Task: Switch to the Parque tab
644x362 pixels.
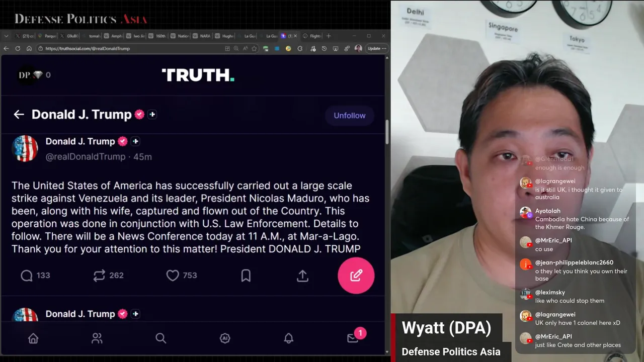Action: [47, 36]
